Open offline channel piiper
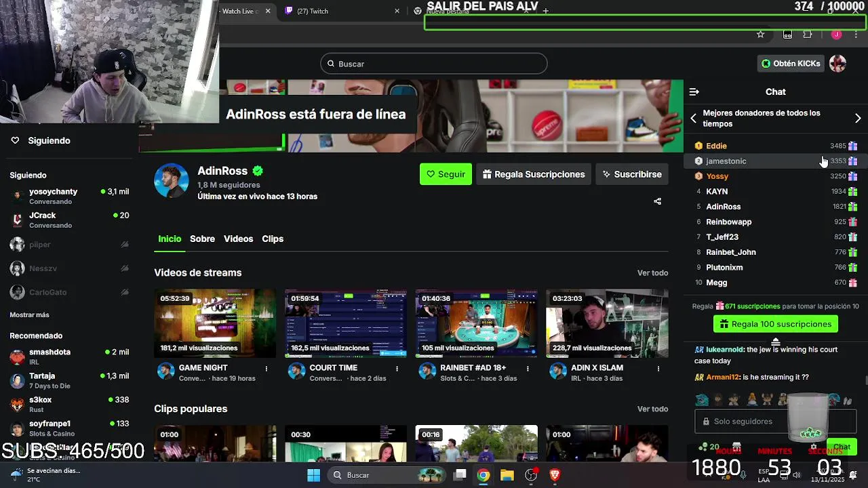The image size is (868, 488). tap(69, 244)
